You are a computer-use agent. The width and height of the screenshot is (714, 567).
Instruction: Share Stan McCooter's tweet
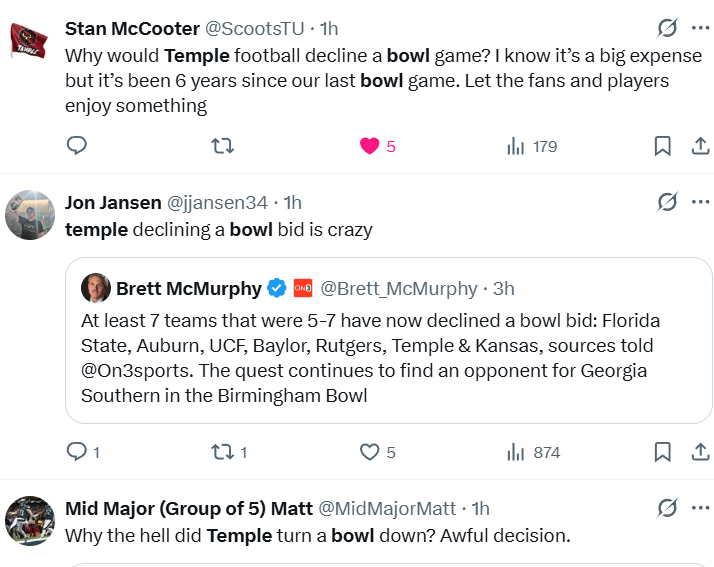pyautogui.click(x=700, y=146)
